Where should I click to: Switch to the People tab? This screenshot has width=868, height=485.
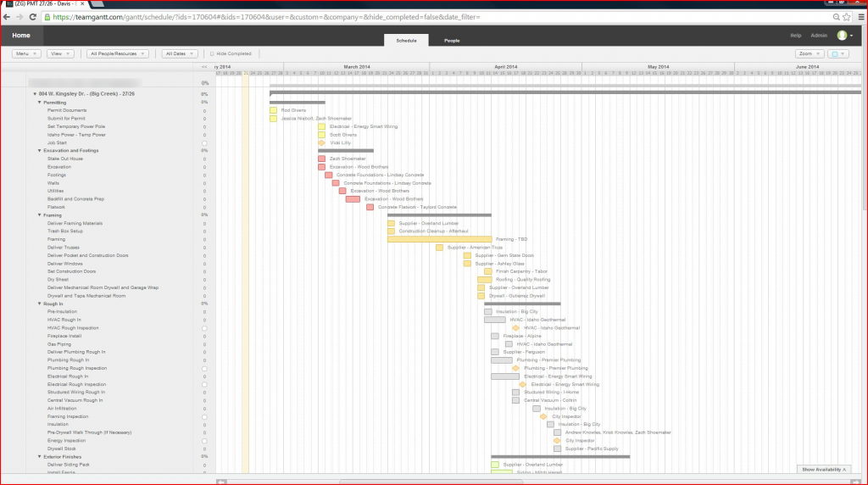pos(452,41)
